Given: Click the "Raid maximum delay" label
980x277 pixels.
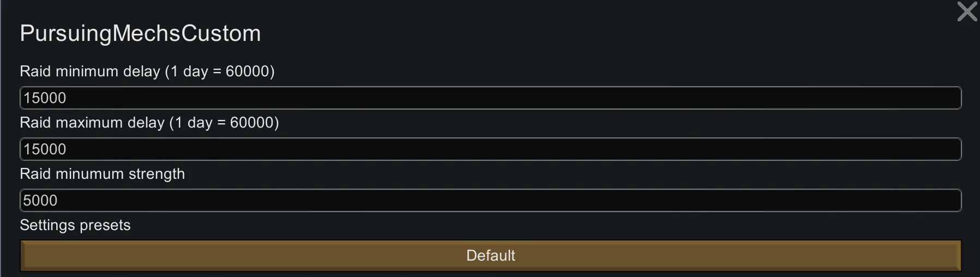Looking at the screenshot, I should pyautogui.click(x=92, y=123).
